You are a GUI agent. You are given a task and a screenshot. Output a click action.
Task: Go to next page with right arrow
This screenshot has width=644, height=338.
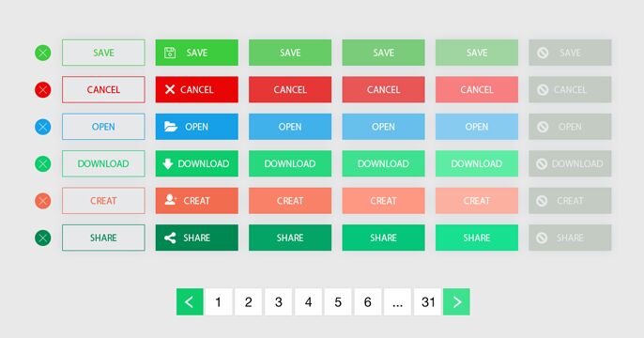456,302
